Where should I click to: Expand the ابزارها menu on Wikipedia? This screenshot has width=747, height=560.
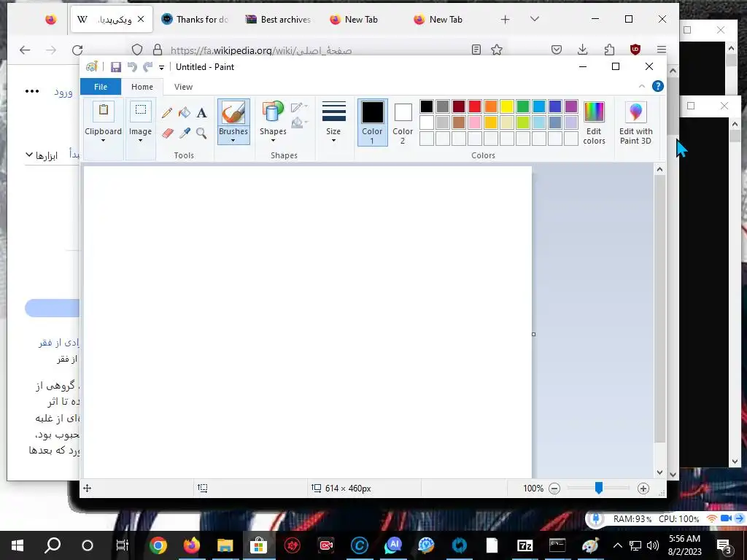click(42, 156)
